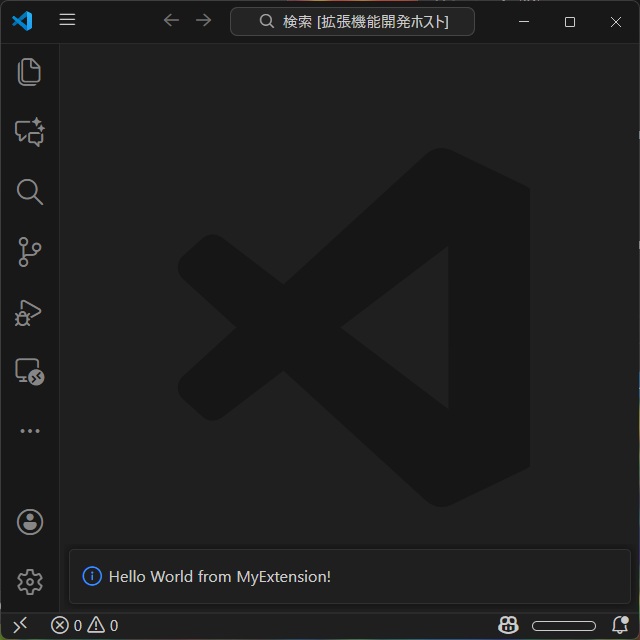Screen dimensions: 640x640
Task: Click the VS Code logo in title bar
Action: (22, 21)
